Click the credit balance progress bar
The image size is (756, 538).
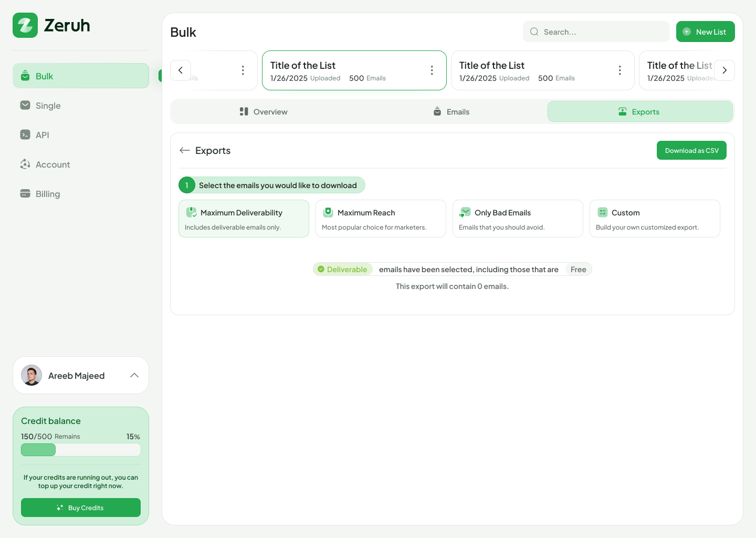click(81, 450)
